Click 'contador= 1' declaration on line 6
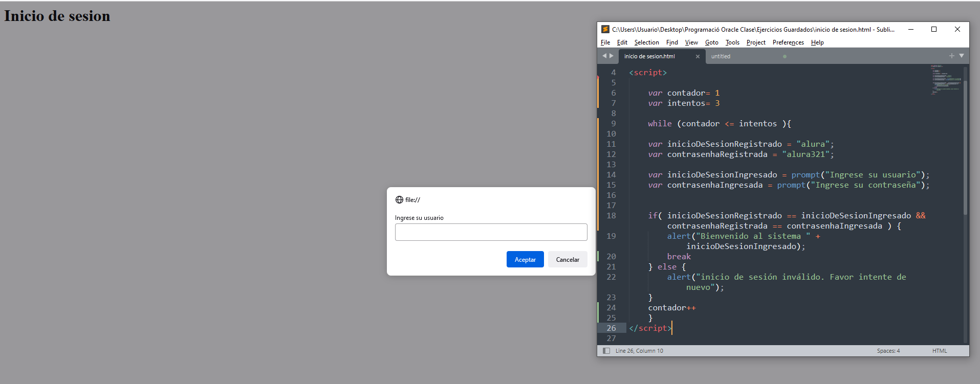The height and width of the screenshot is (384, 980). pos(693,93)
